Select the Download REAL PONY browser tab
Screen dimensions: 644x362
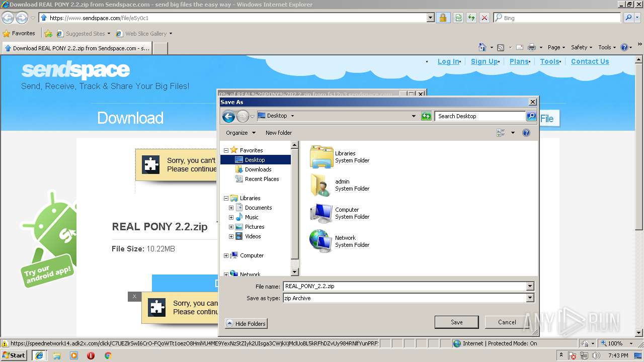point(76,48)
